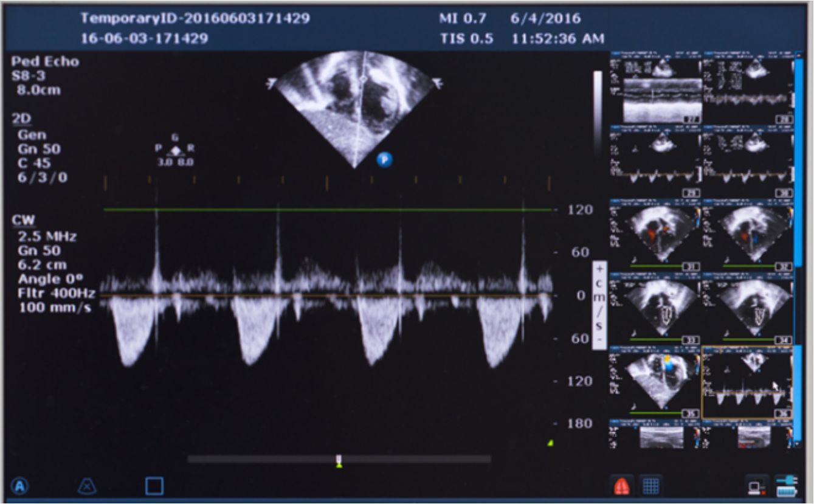Click the cine loop progress bar track
The width and height of the screenshot is (814, 504).
(x=339, y=459)
